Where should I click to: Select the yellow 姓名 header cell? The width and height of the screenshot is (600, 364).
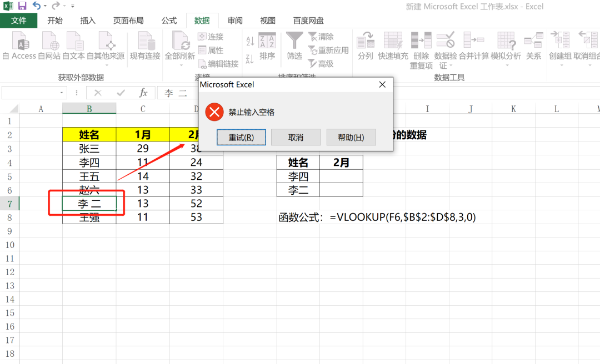click(89, 135)
